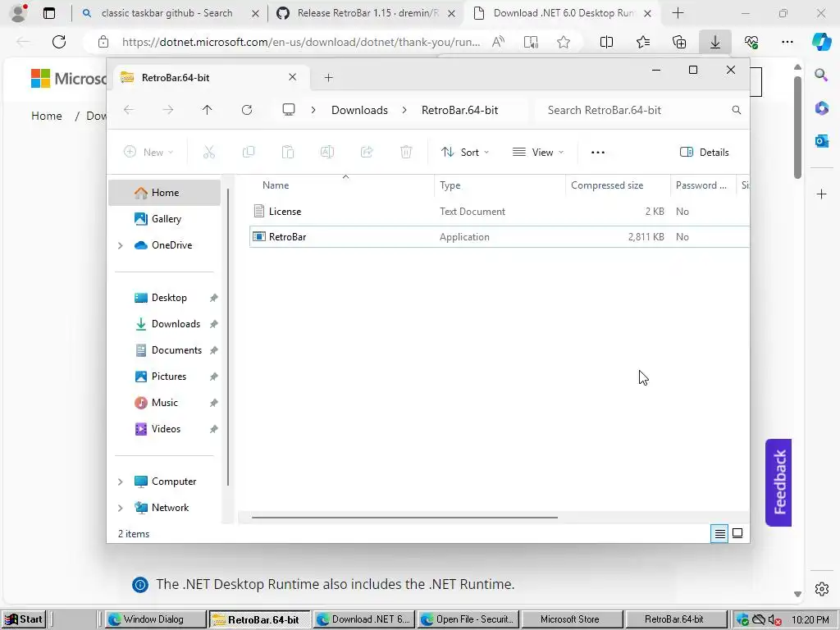The width and height of the screenshot is (840, 630).
Task: Open Edge sidebar settings gear
Action: [x=822, y=589]
